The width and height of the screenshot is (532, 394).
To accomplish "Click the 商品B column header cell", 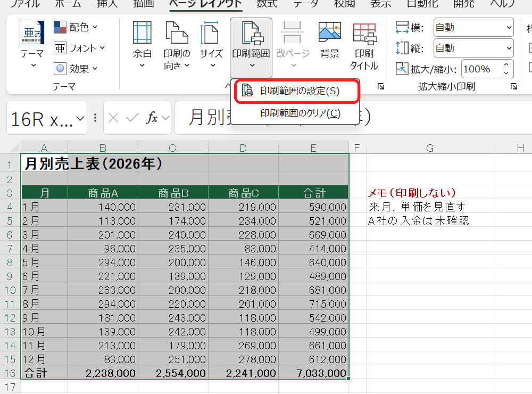I will [173, 193].
